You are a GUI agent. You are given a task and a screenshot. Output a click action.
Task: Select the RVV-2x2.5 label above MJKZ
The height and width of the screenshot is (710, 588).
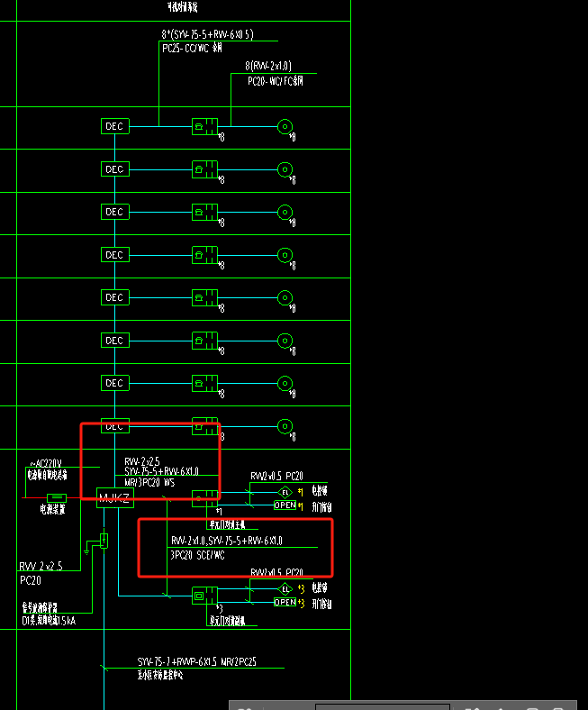point(142,462)
